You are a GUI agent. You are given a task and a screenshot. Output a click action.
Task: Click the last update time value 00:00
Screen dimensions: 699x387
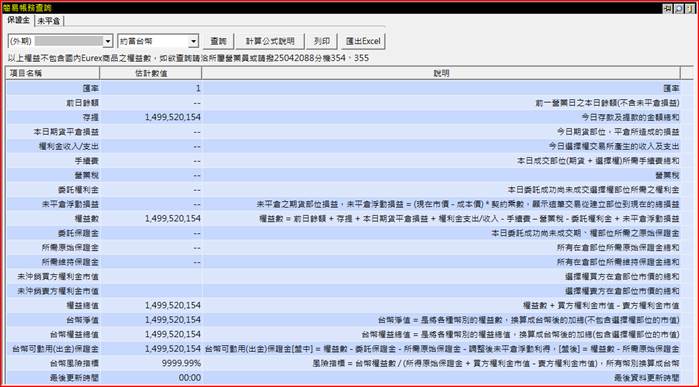189,378
